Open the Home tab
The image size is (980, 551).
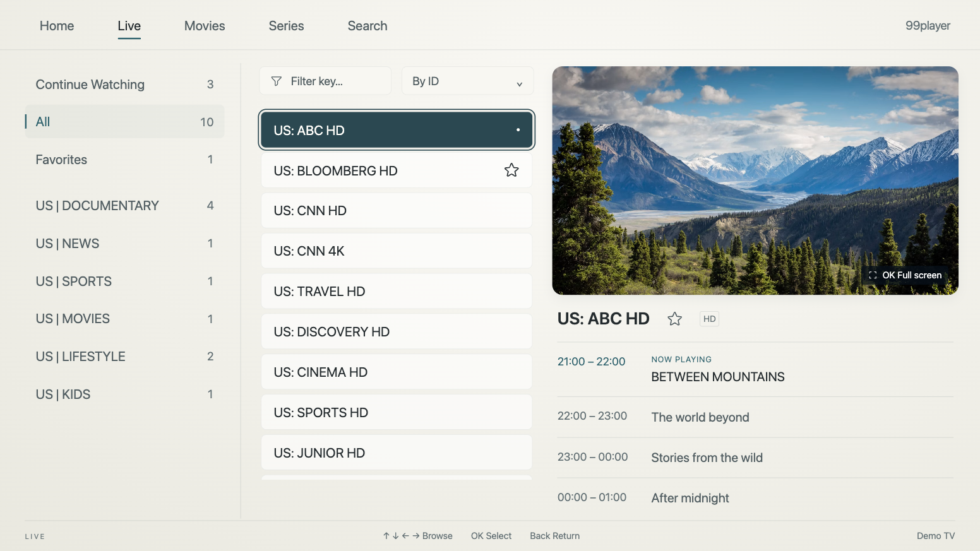point(57,26)
